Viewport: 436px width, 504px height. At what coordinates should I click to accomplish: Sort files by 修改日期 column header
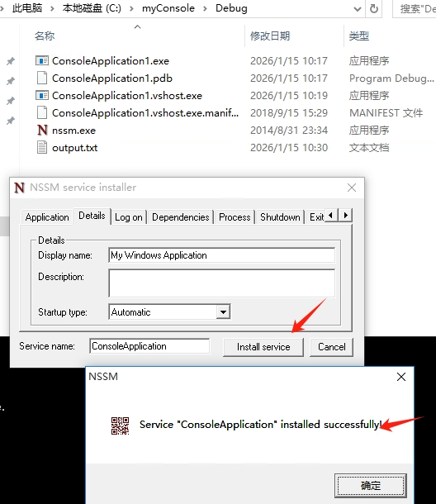pos(270,36)
